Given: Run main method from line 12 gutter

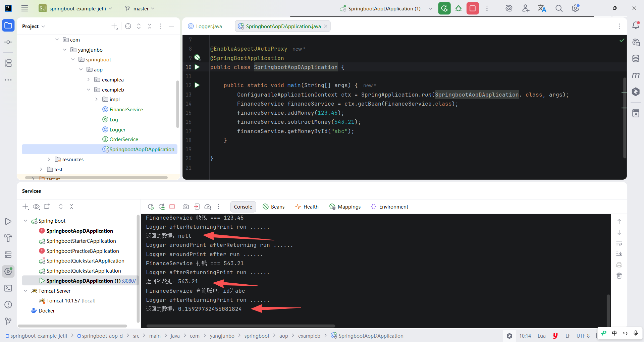Looking at the screenshot, I should pyautogui.click(x=197, y=85).
